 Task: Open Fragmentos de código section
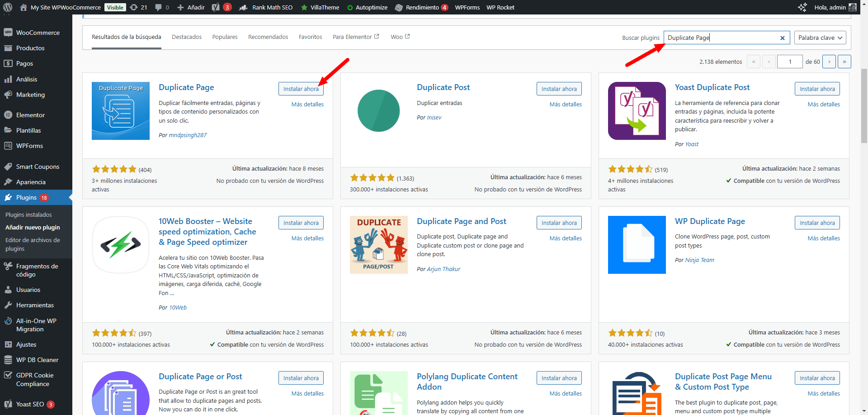[36, 270]
